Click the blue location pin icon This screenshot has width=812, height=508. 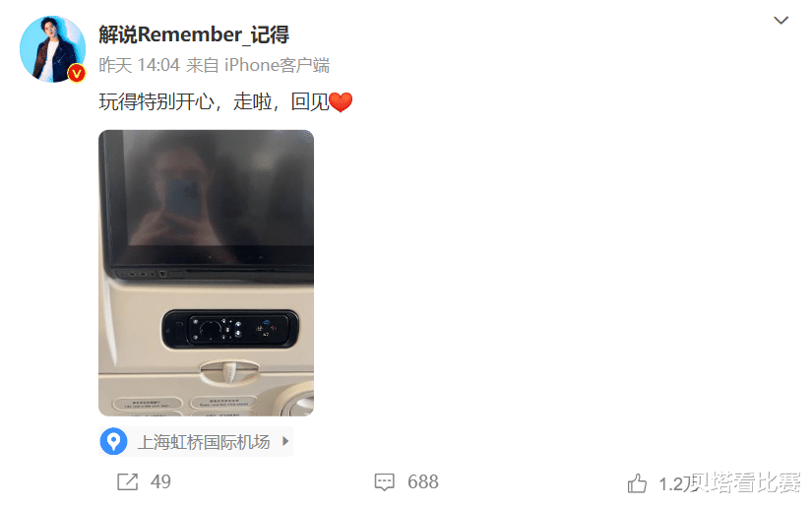point(113,442)
